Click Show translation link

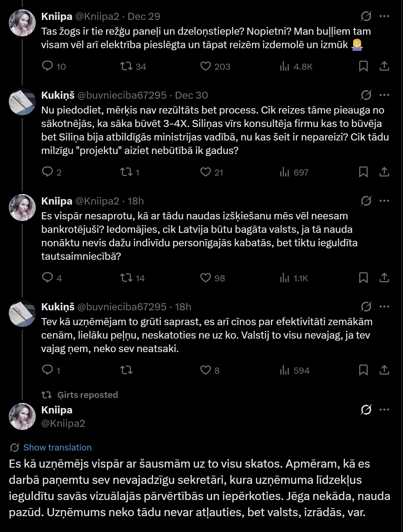(x=57, y=447)
